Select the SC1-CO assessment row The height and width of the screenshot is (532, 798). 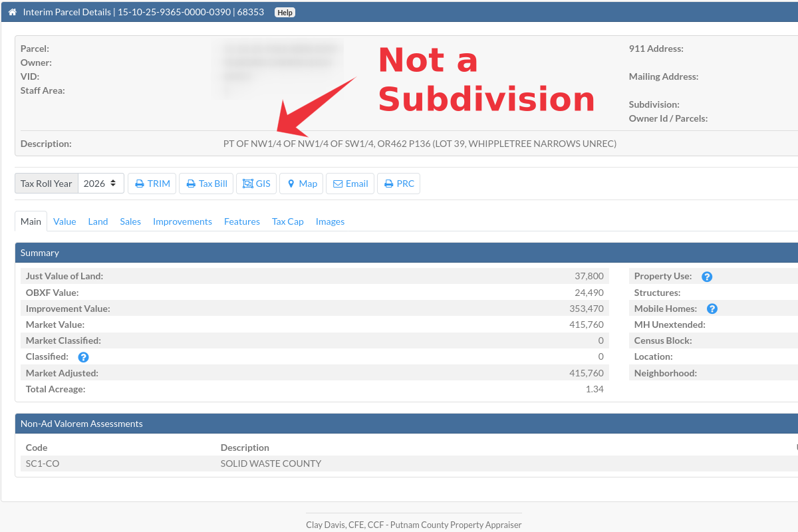199,464
